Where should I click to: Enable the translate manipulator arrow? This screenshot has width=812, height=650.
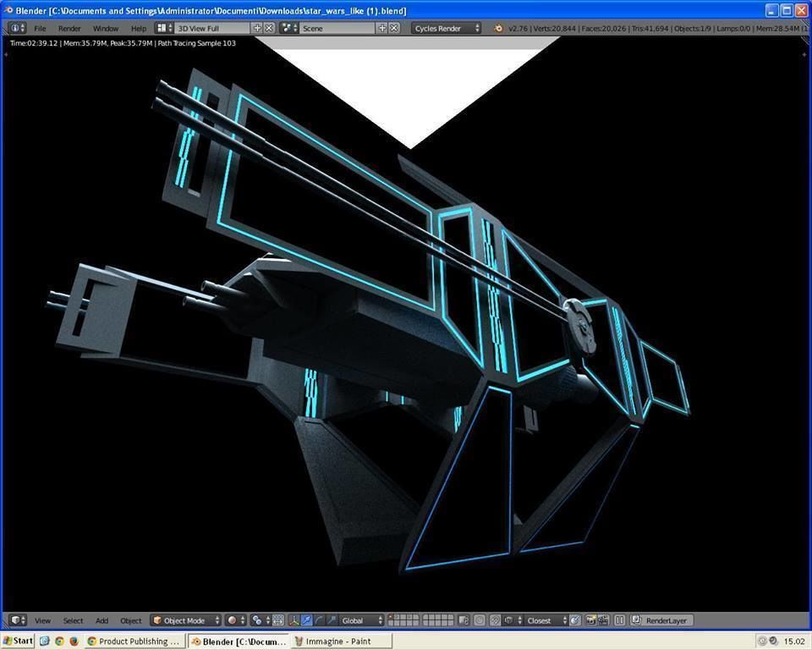[x=306, y=620]
